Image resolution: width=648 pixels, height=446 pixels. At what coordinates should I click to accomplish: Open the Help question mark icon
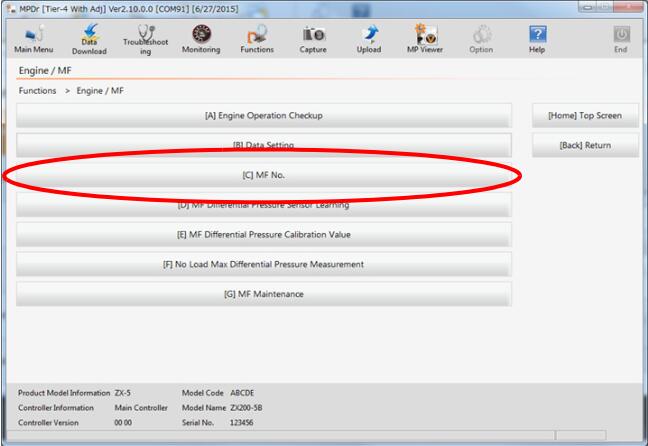[537, 39]
